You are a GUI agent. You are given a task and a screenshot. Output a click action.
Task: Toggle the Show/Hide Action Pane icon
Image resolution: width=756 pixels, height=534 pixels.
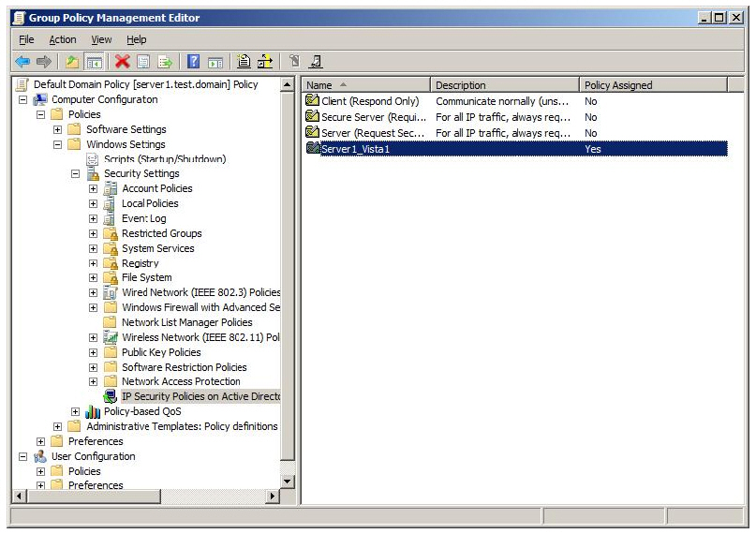[x=215, y=61]
